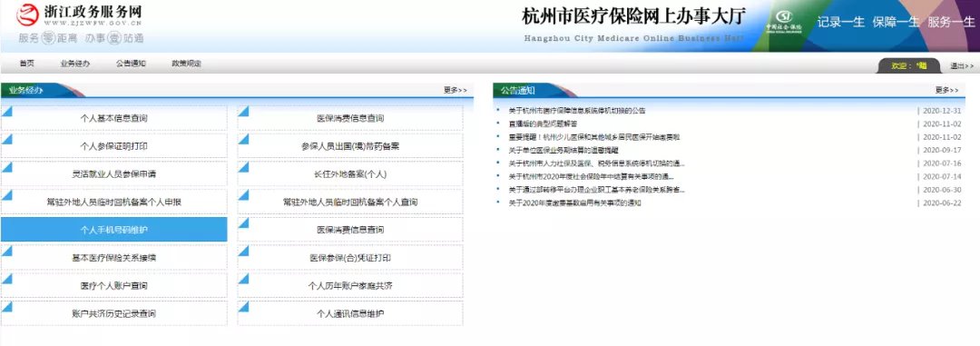Open 参保人员出国(境)带药备案 tile
This screenshot has height=346, width=980.
click(x=350, y=146)
